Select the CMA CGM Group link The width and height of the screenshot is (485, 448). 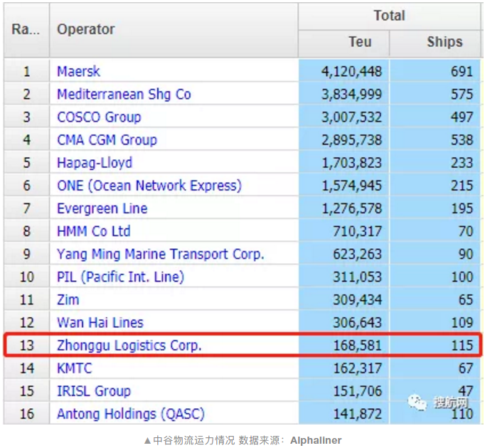[x=107, y=139]
